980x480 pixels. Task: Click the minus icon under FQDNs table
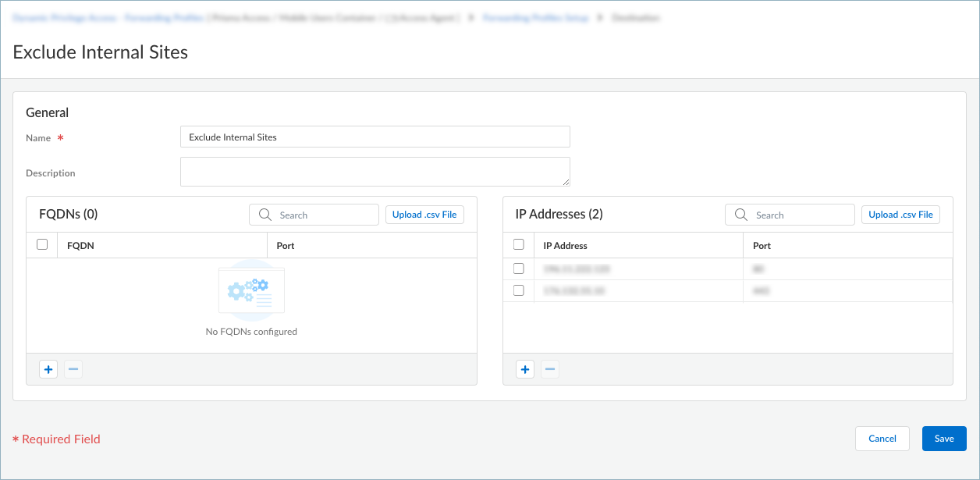73,369
